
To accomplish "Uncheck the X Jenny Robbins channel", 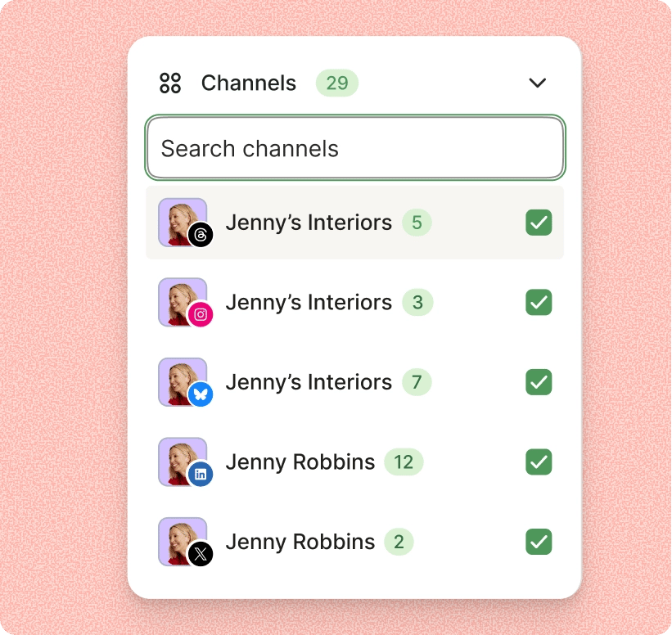I will click(538, 542).
